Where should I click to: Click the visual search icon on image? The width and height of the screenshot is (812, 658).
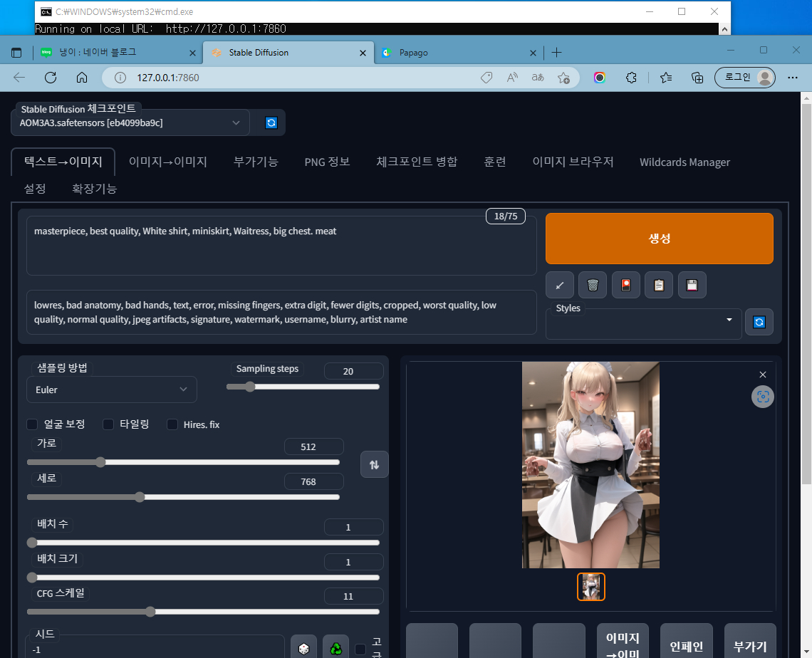(x=762, y=397)
